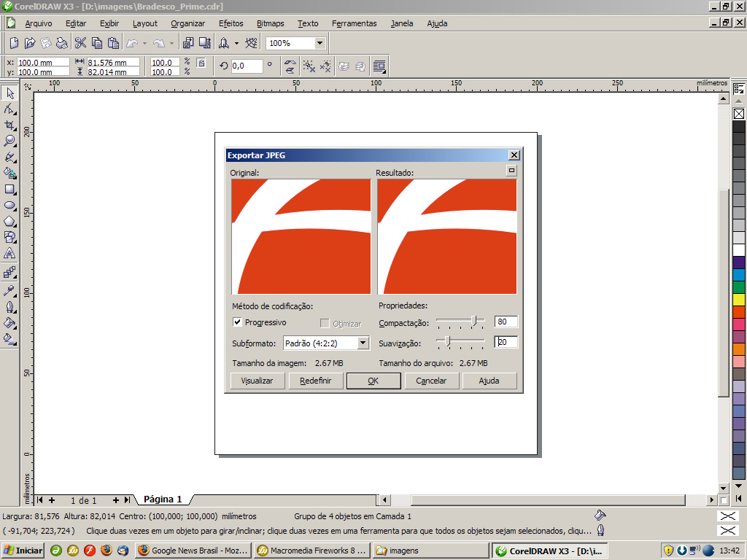Screen dimensions: 747x560
Task: Switch to Google News Brasil taskbar item
Action: [x=193, y=551]
